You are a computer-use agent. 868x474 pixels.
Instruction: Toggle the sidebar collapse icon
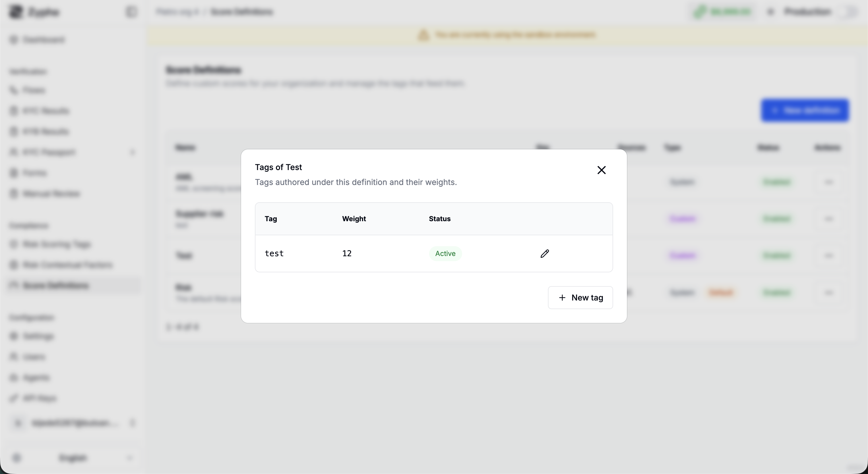click(131, 12)
